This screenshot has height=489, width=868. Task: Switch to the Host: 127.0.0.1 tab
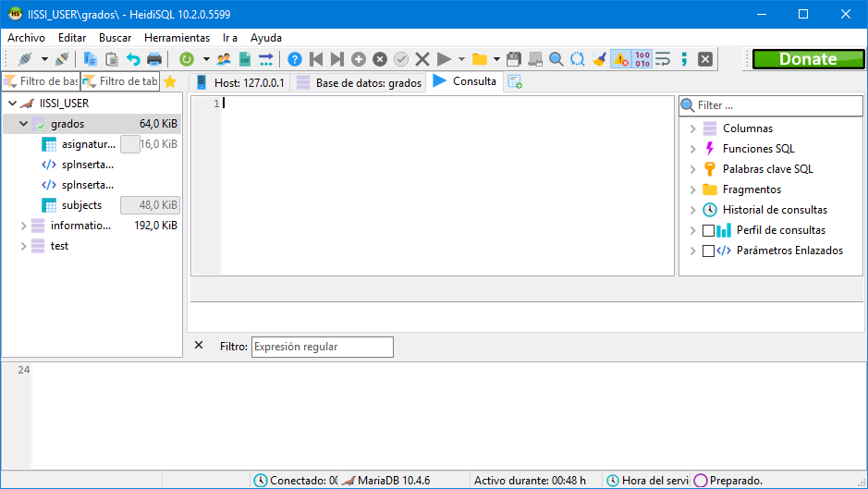tap(239, 82)
